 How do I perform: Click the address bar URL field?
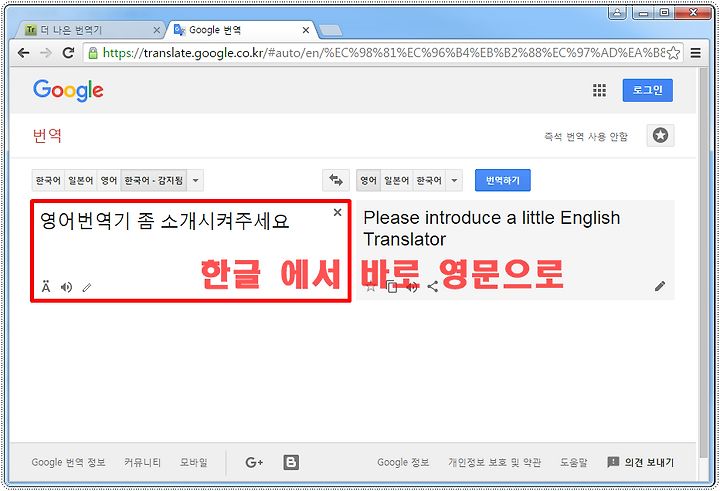pyautogui.click(x=381, y=53)
